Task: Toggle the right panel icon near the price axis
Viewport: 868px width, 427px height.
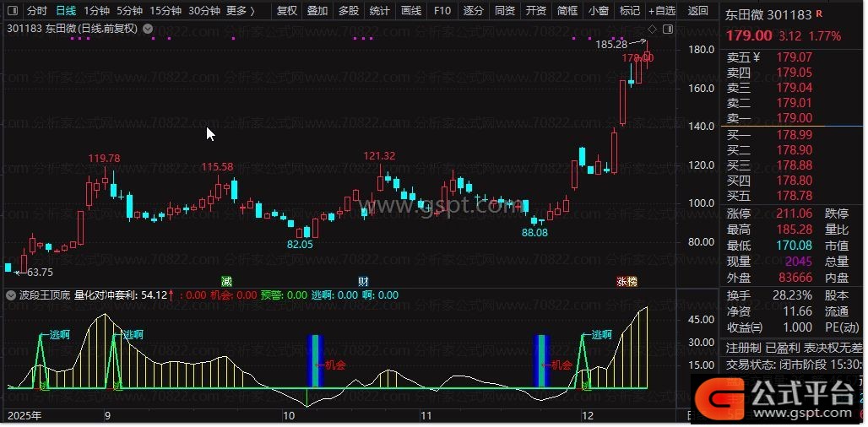Action: pyautogui.click(x=668, y=29)
